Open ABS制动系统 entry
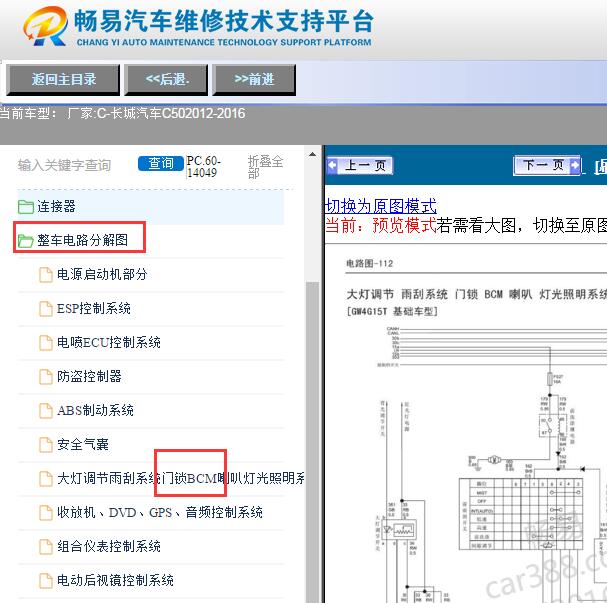Viewport: 607px width, 603px height. click(95, 411)
